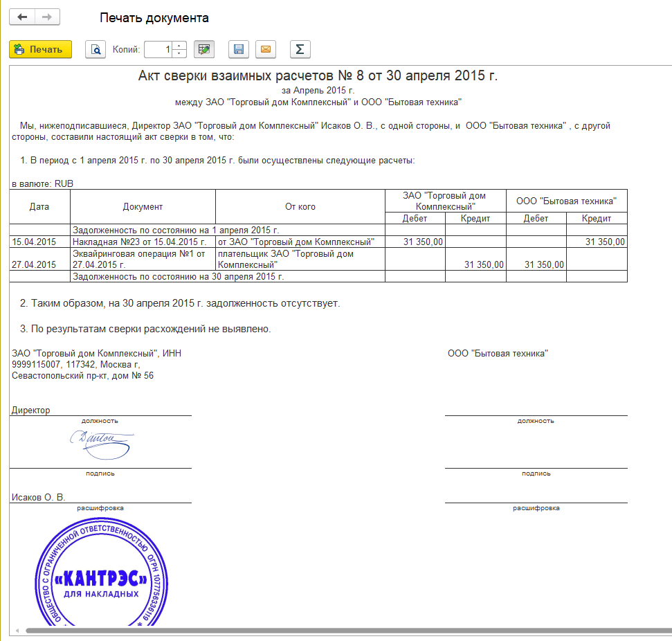Go forward with the right arrow button
This screenshot has width=672, height=641.
pyautogui.click(x=47, y=17)
